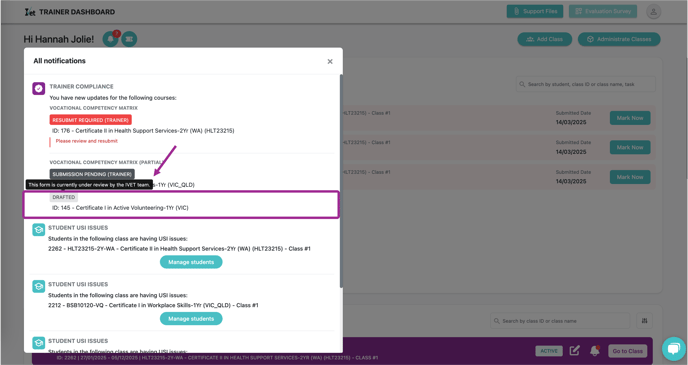
Task: Click the class bell icon on purple bar
Action: [595, 351]
